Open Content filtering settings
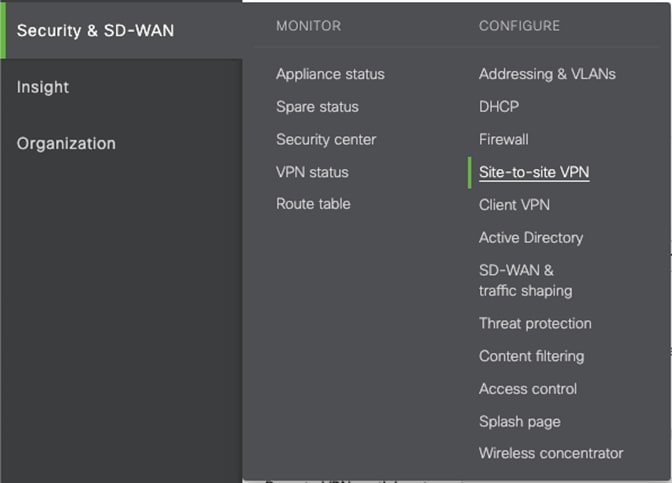This screenshot has width=672, height=483. tap(531, 357)
